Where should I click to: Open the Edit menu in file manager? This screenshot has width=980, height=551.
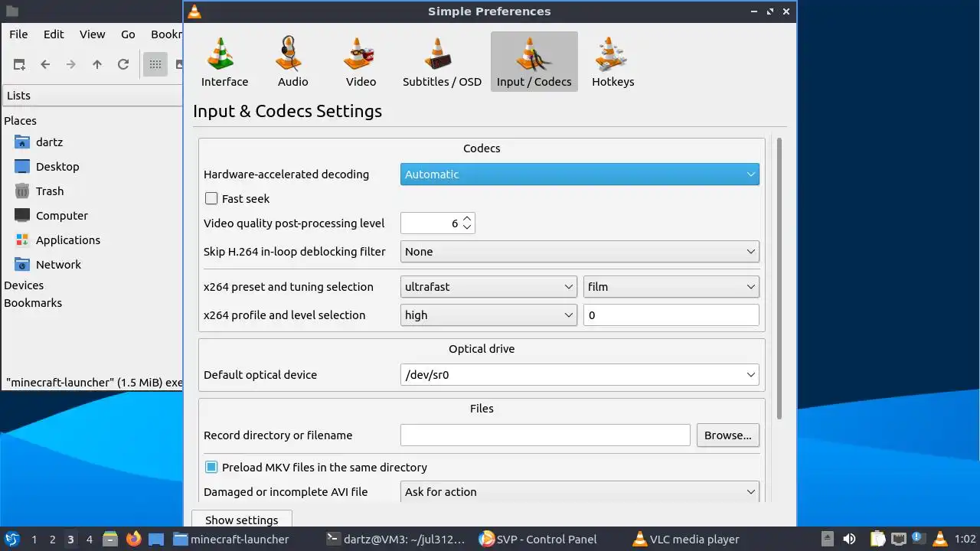tap(54, 34)
